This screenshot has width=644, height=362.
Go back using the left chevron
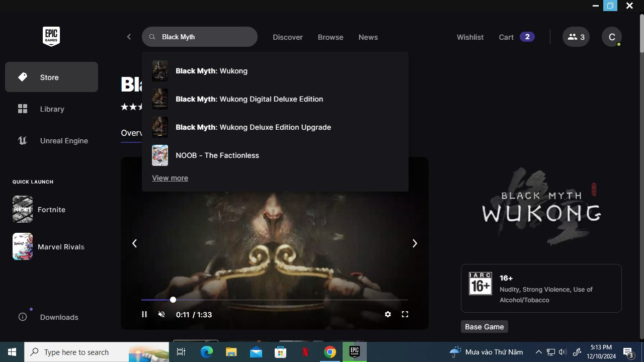[x=129, y=37]
